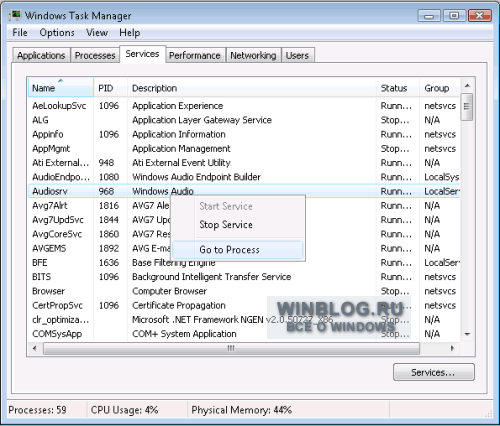
Task: Click the Services... button
Action: (x=434, y=372)
